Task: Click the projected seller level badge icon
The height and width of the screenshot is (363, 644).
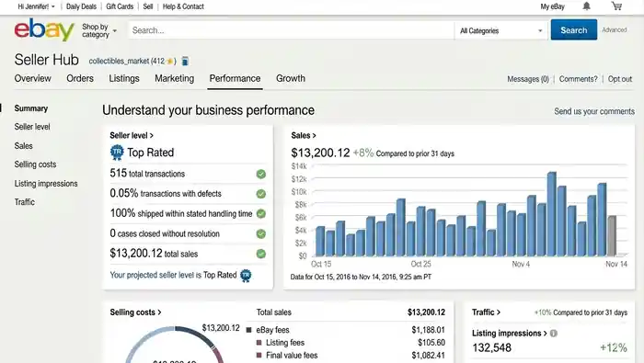Action: click(x=246, y=275)
